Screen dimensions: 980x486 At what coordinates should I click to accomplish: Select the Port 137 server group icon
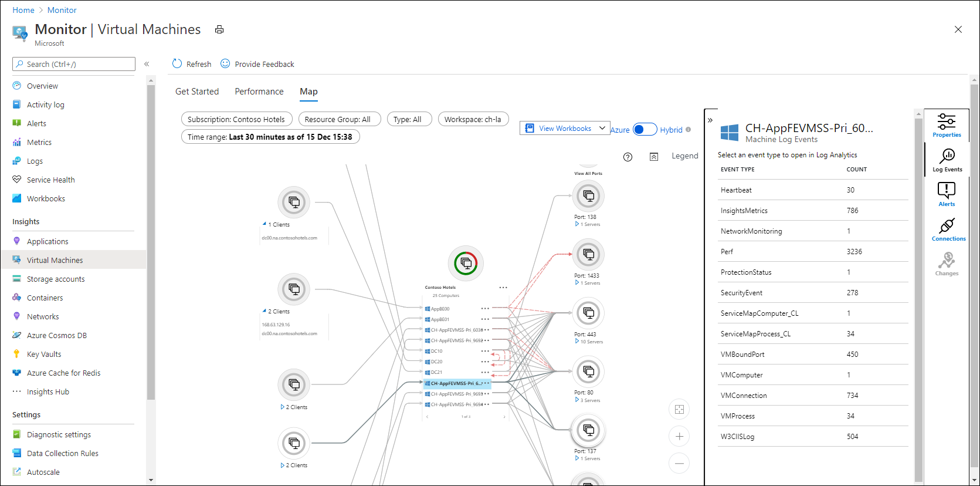(588, 430)
